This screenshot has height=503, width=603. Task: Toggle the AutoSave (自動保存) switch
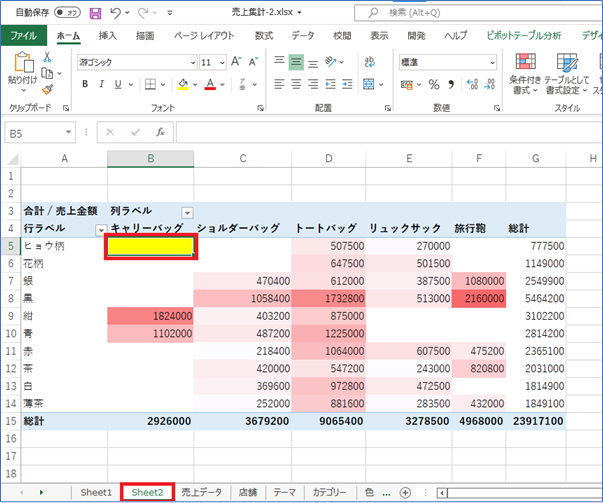[x=68, y=12]
